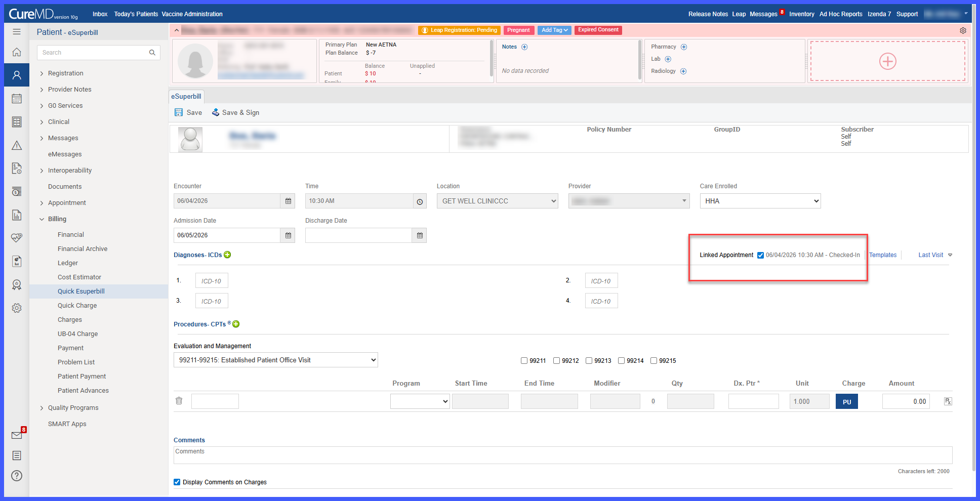Open Quick Charge under Billing
This screenshot has height=501, width=980.
click(77, 306)
